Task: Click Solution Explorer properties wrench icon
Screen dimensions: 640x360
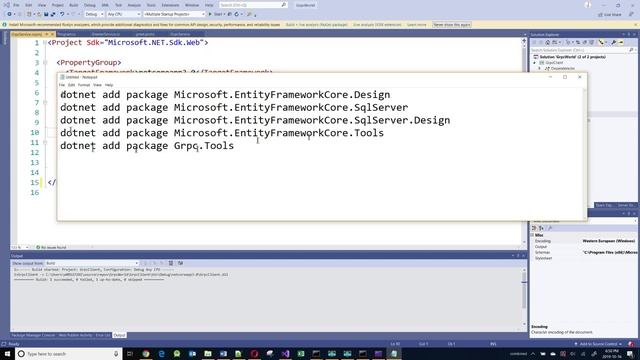Action: pos(614,42)
